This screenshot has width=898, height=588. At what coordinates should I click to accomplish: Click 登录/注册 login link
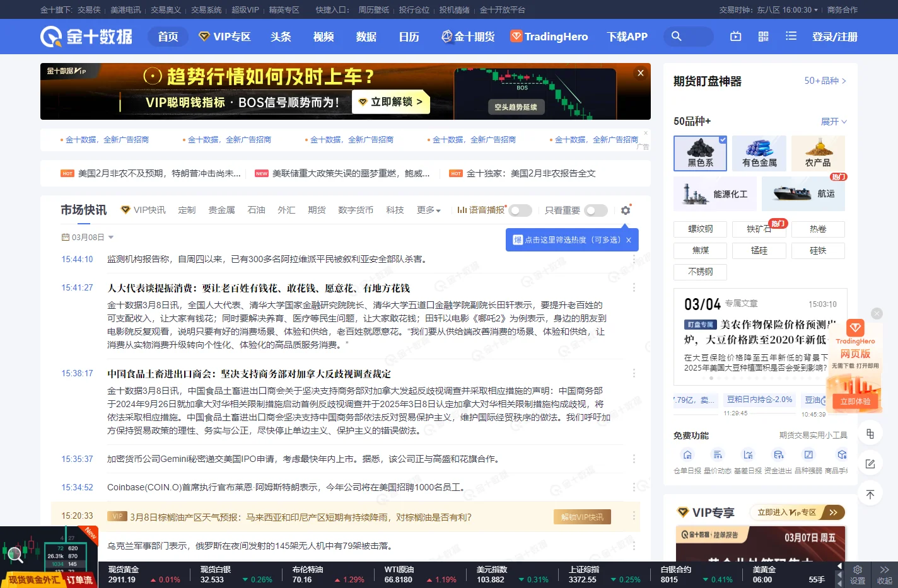[x=835, y=37]
